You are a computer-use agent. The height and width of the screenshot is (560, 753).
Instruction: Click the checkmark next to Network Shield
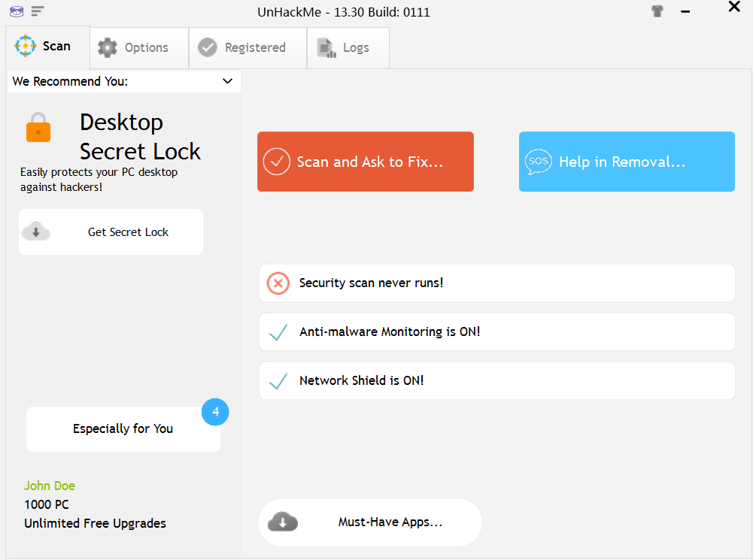pyautogui.click(x=278, y=381)
